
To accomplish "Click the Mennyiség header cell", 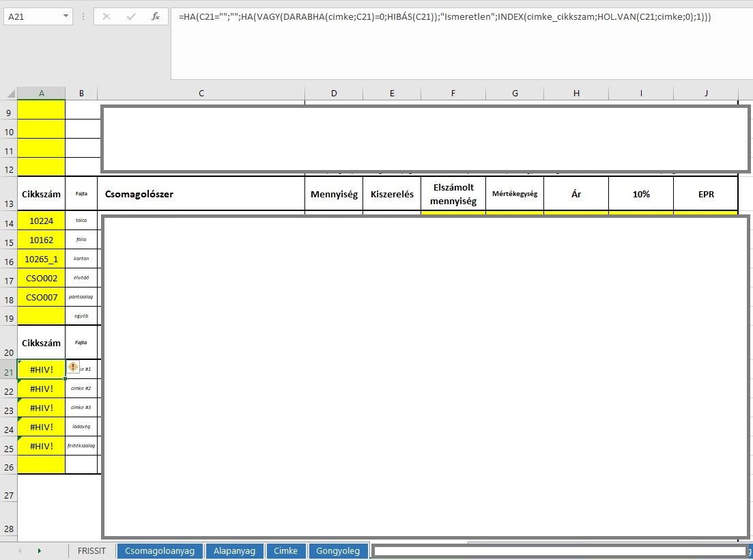I will coord(334,194).
